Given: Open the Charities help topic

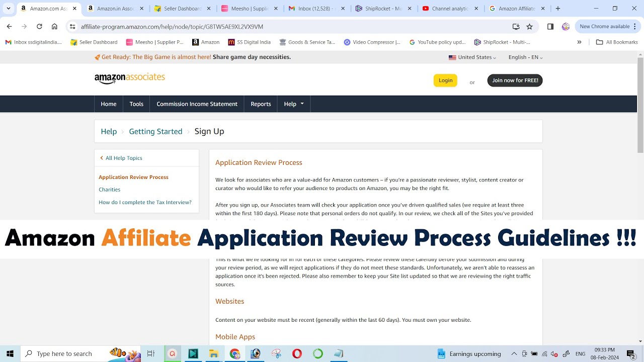Looking at the screenshot, I should click(109, 190).
